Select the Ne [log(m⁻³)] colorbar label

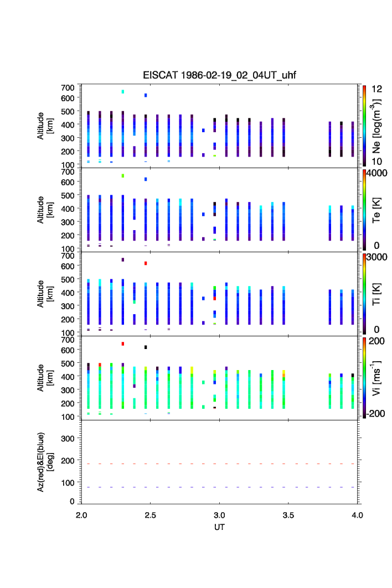(379, 126)
